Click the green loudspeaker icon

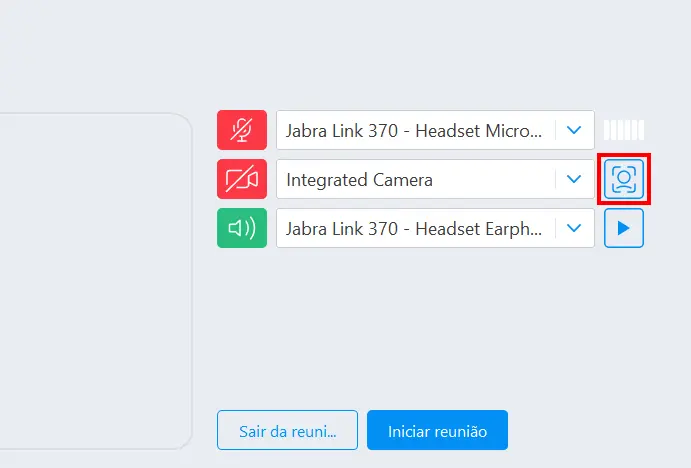click(241, 228)
